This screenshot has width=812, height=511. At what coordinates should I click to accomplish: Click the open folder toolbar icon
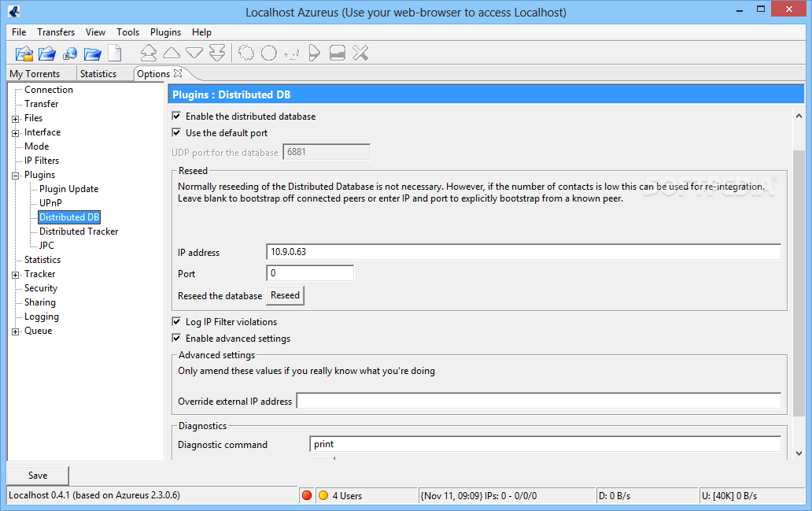point(92,53)
